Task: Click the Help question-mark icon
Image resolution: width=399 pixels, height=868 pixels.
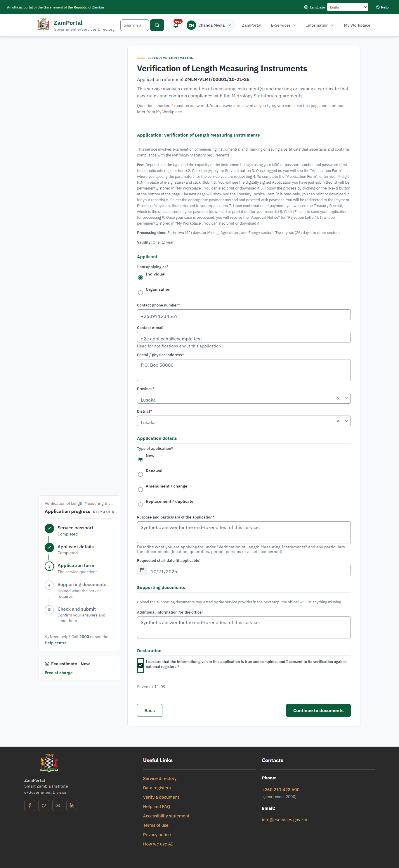Action: [x=378, y=7]
